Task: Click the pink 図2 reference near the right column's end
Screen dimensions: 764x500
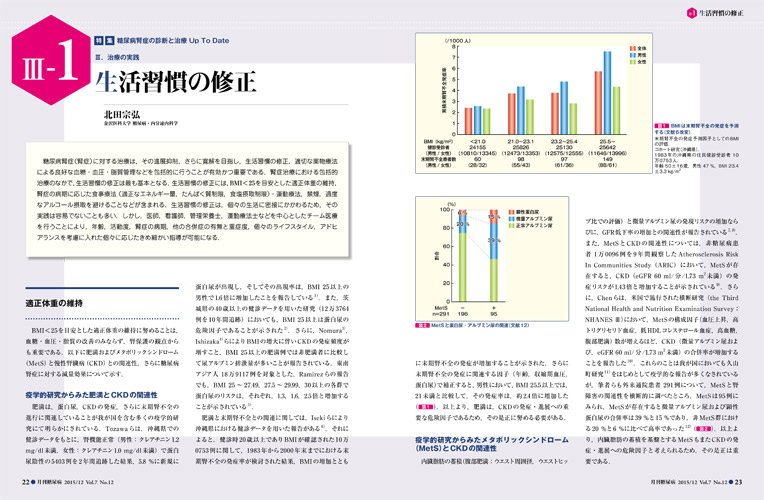Action: click(x=704, y=429)
